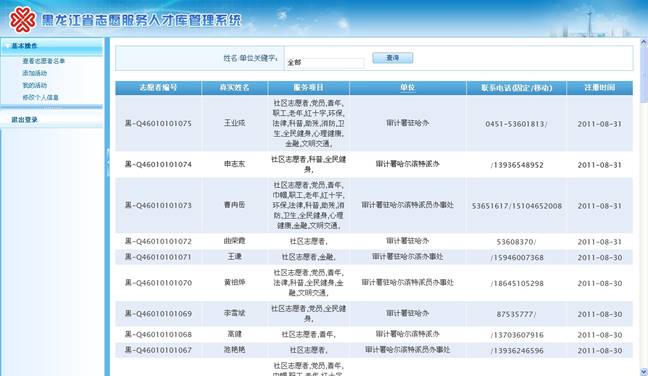Click the 志愿者编号 column header
Screen dimensions: 648x376
point(158,88)
